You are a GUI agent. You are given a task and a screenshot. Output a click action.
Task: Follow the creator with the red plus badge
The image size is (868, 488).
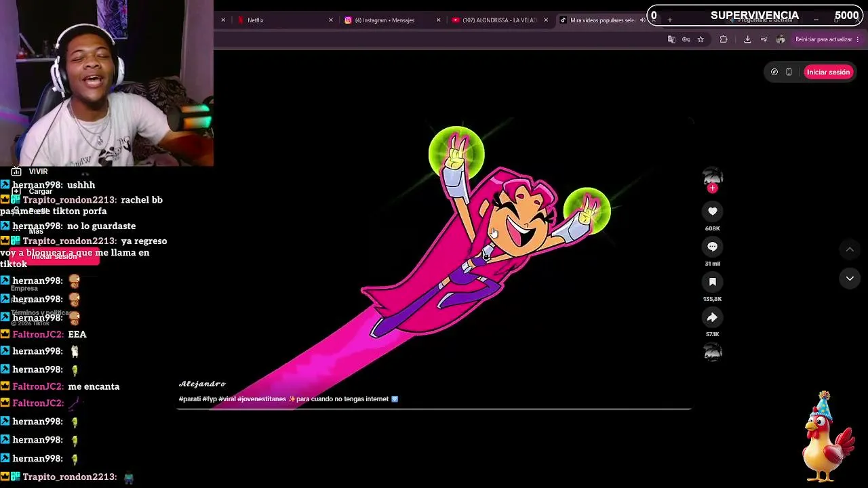click(x=712, y=188)
